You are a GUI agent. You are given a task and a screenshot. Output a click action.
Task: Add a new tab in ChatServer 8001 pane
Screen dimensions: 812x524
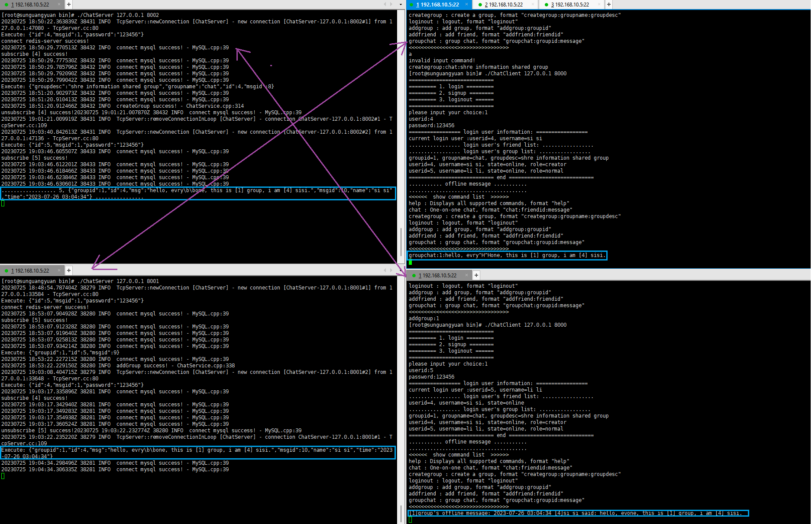69,270
